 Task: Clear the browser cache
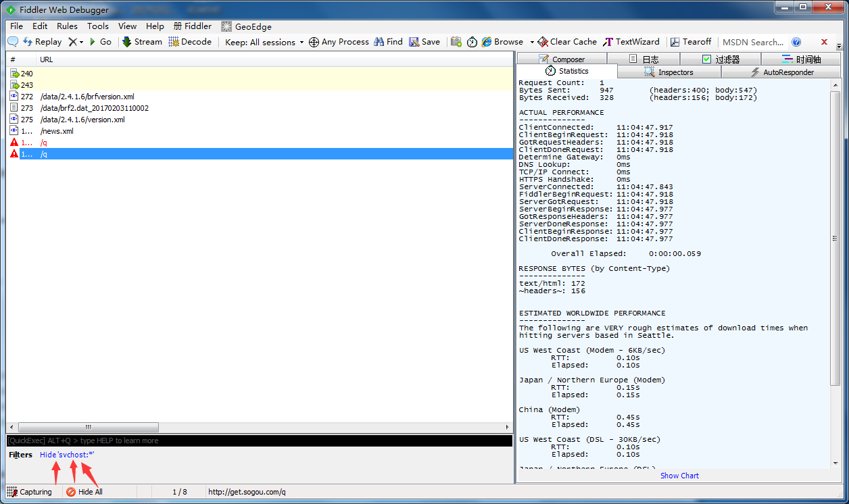568,42
